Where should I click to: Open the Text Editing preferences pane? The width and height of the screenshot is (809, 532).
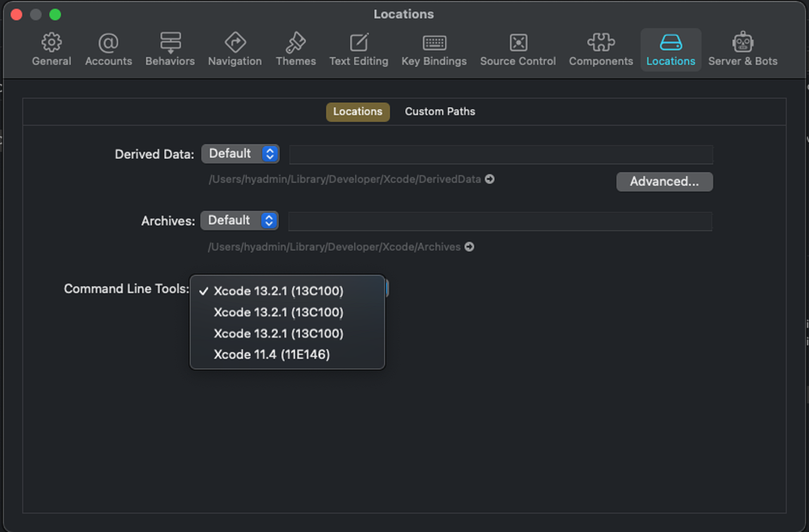(359, 50)
